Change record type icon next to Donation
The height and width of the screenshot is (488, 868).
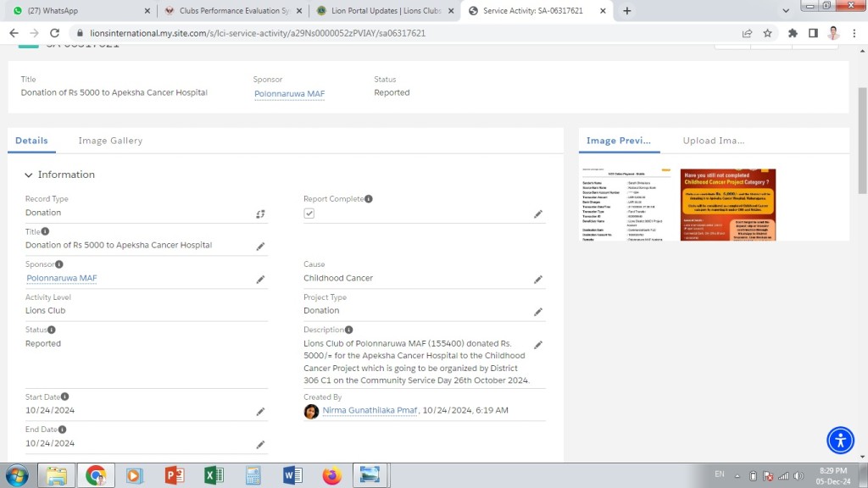pyautogui.click(x=260, y=214)
